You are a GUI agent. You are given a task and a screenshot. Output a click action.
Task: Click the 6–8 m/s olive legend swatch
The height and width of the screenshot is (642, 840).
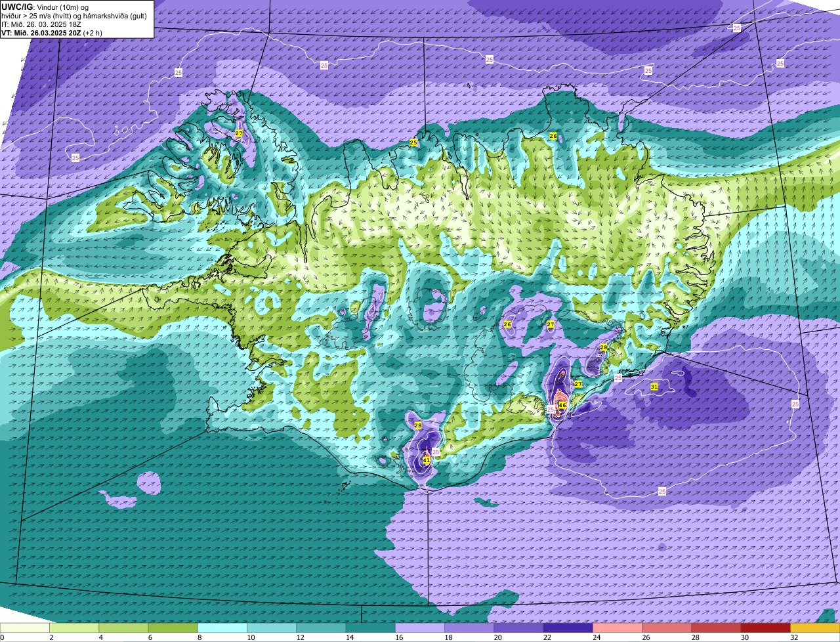pyautogui.click(x=173, y=628)
